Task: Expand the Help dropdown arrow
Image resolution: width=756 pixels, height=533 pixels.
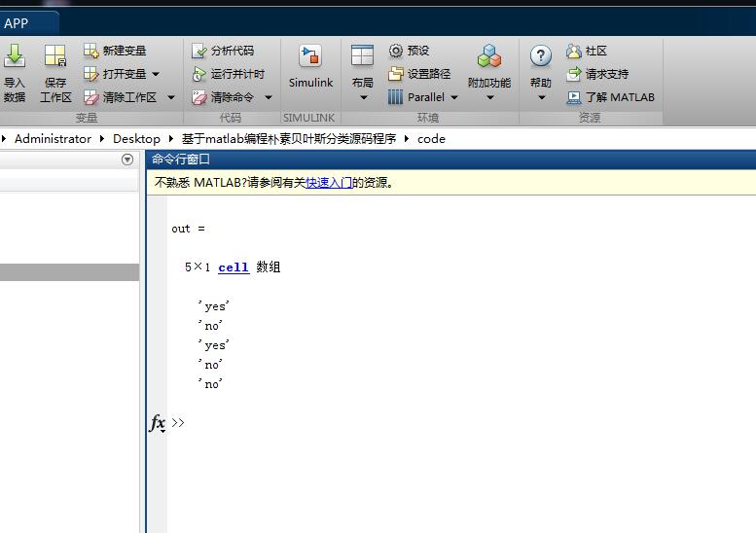Action: (541, 98)
